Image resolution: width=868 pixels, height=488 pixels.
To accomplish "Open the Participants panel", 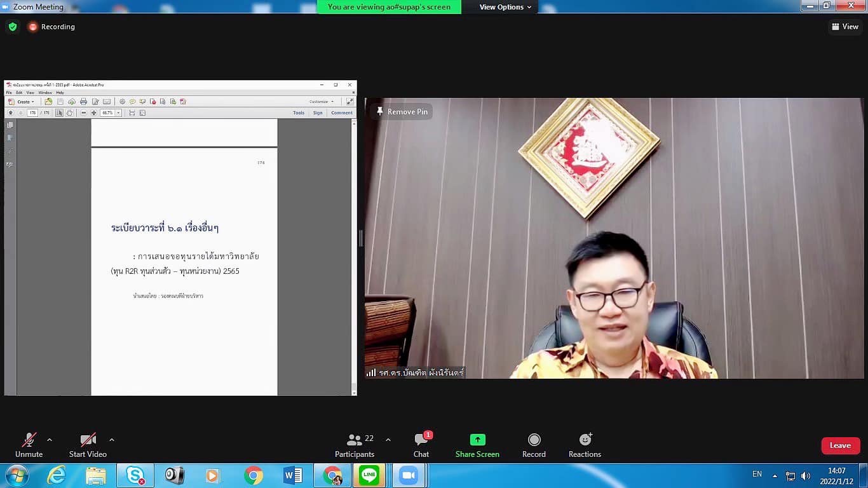I will click(x=355, y=440).
